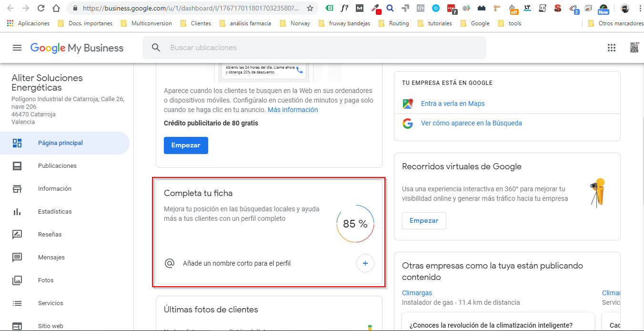
Task: Click the Reseñas sidebar icon
Action: (17, 235)
